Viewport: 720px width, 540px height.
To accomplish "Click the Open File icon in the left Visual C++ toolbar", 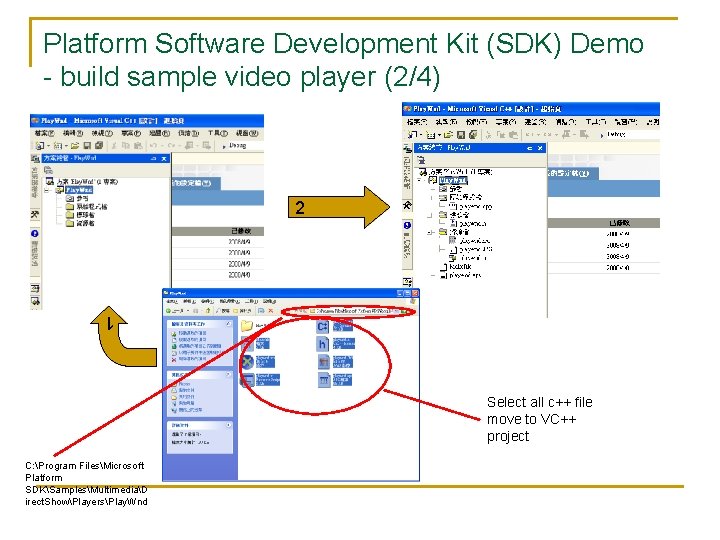I will pyautogui.click(x=74, y=146).
